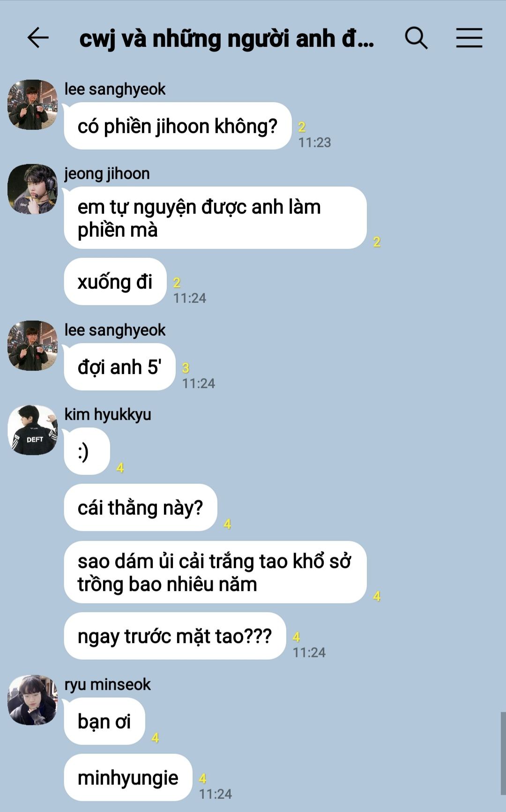Tap the ':)' message bubble
Image resolution: width=506 pixels, height=812 pixels.
87,451
